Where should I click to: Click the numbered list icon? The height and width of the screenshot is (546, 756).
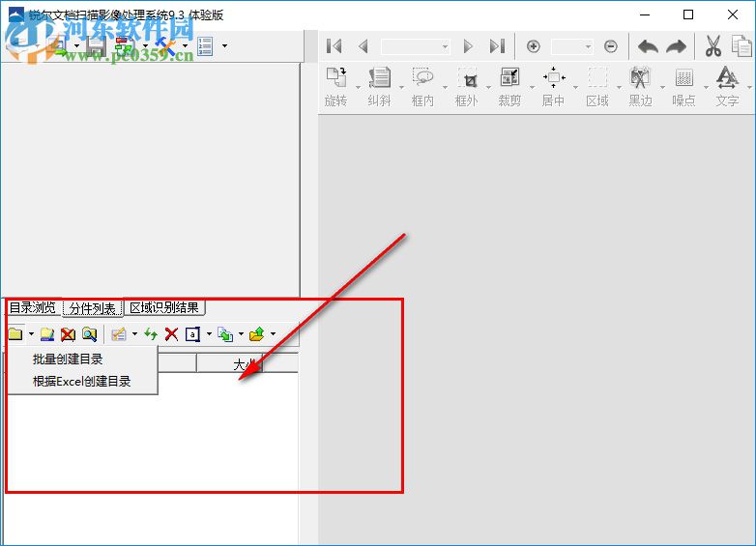205,46
